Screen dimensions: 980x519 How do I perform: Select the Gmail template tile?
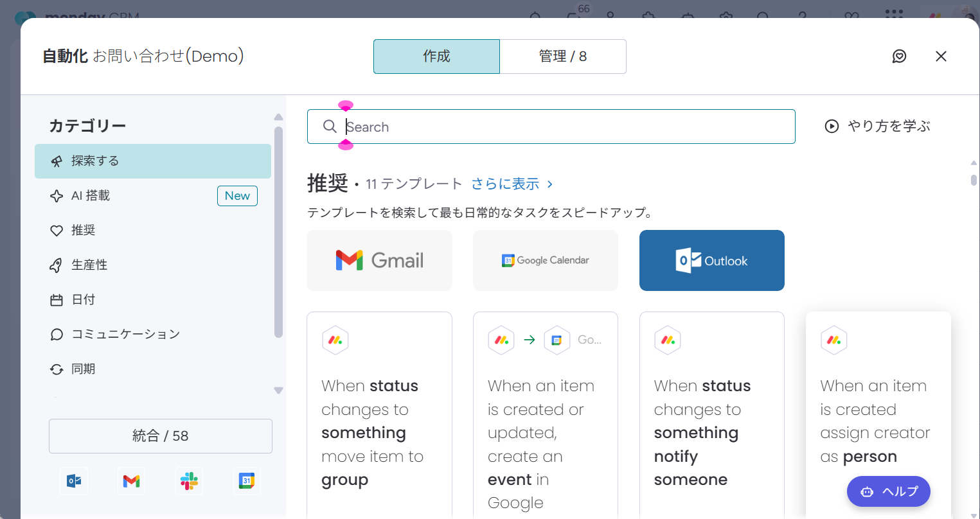pos(379,260)
